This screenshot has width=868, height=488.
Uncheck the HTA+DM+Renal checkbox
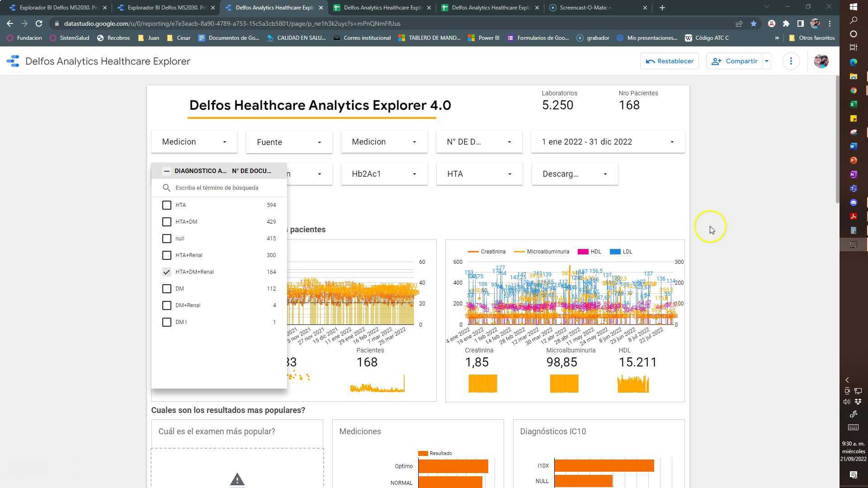166,272
